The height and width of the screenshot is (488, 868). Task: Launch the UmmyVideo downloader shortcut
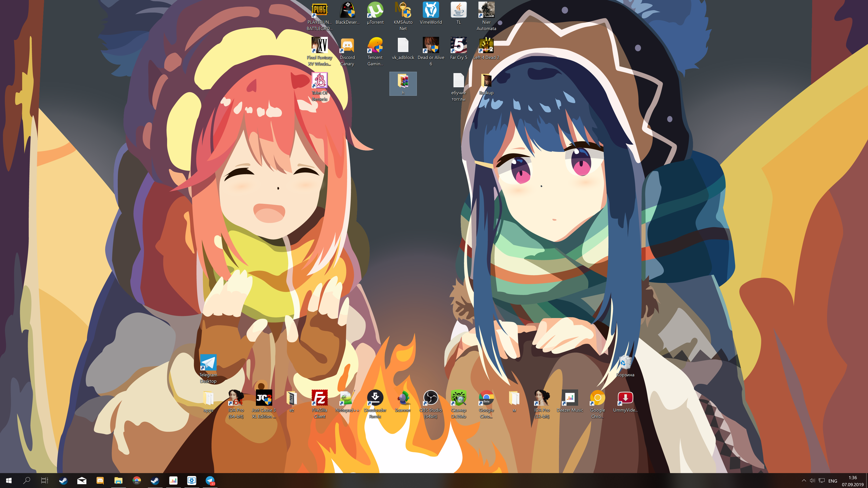[625, 401]
